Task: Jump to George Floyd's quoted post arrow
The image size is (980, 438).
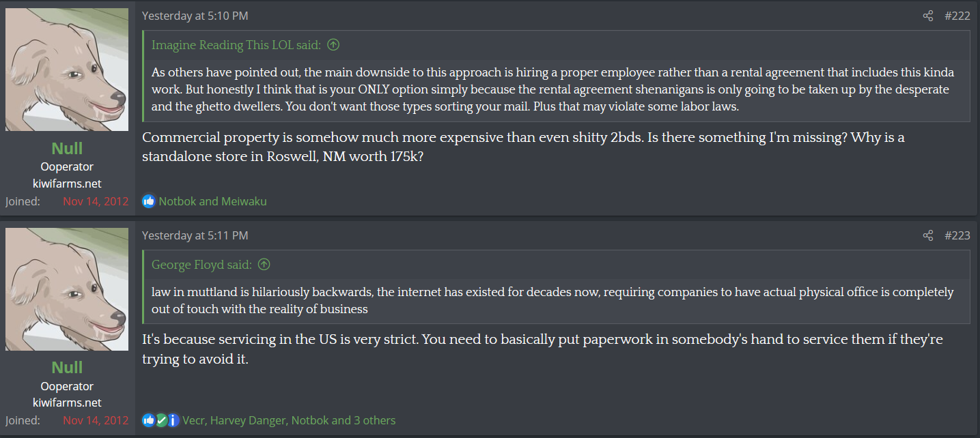Action: (264, 265)
